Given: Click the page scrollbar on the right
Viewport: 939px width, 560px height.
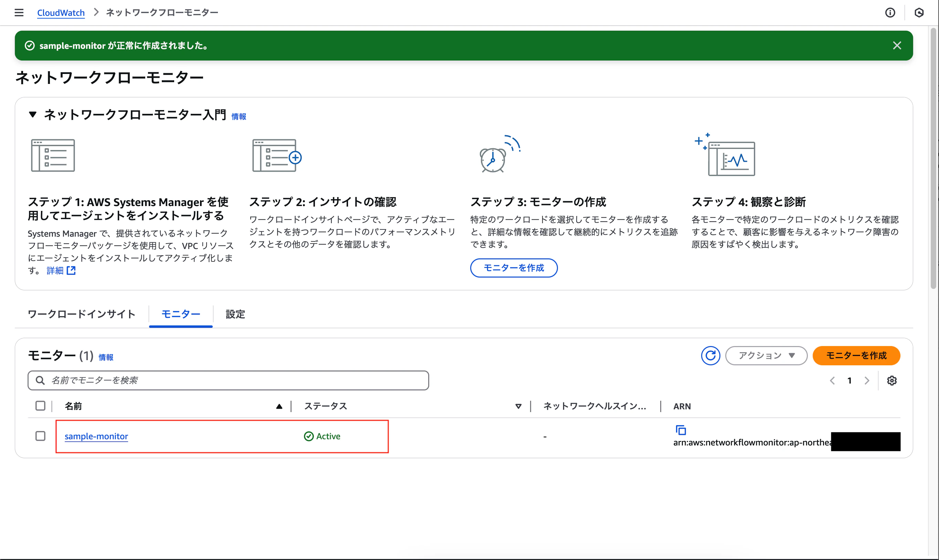Looking at the screenshot, I should 933,159.
